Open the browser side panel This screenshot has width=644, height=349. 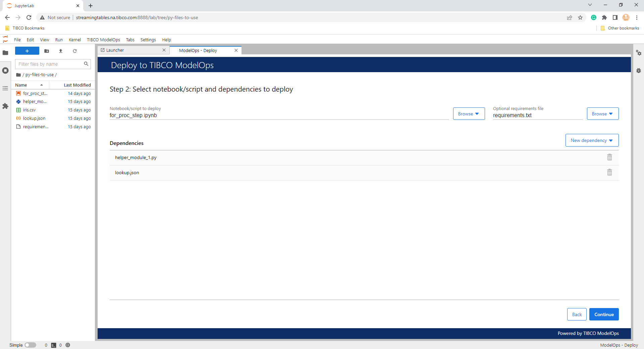[x=615, y=17]
